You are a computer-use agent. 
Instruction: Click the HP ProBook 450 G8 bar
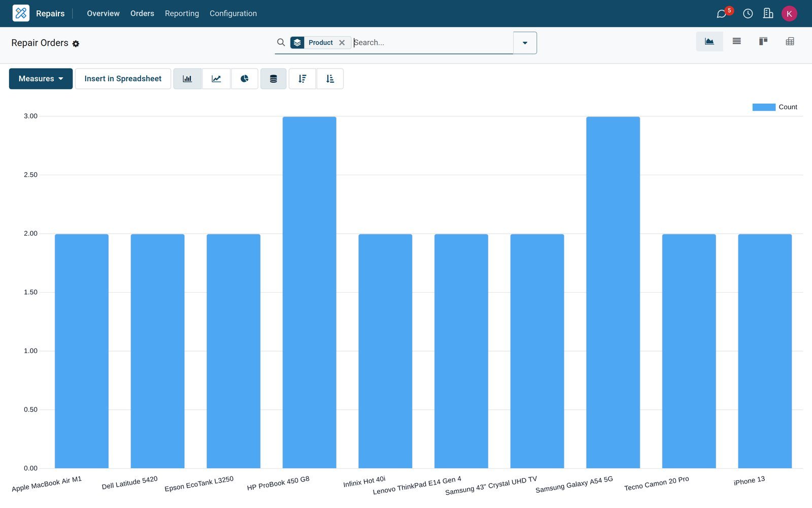point(310,293)
